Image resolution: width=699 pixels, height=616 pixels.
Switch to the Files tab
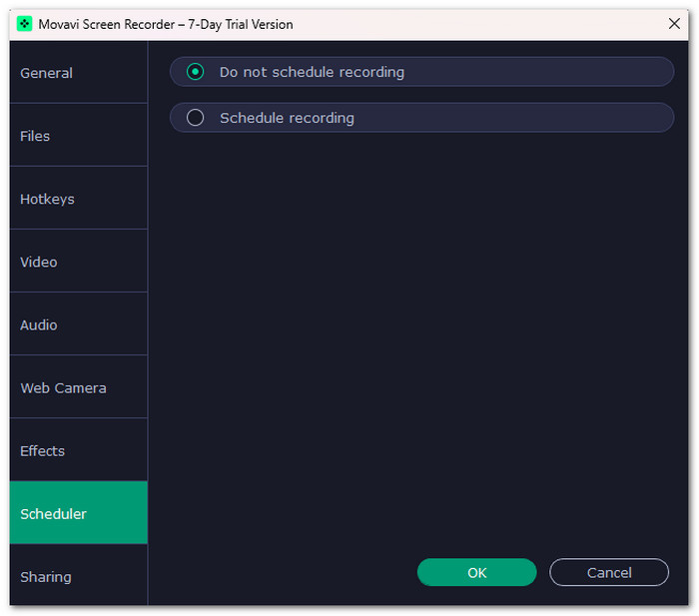pyautogui.click(x=79, y=135)
